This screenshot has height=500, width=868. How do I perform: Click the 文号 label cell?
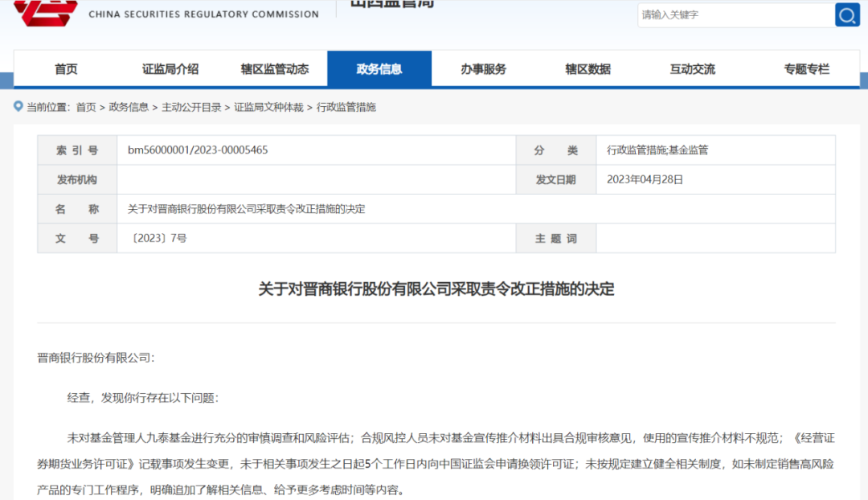[x=77, y=238]
